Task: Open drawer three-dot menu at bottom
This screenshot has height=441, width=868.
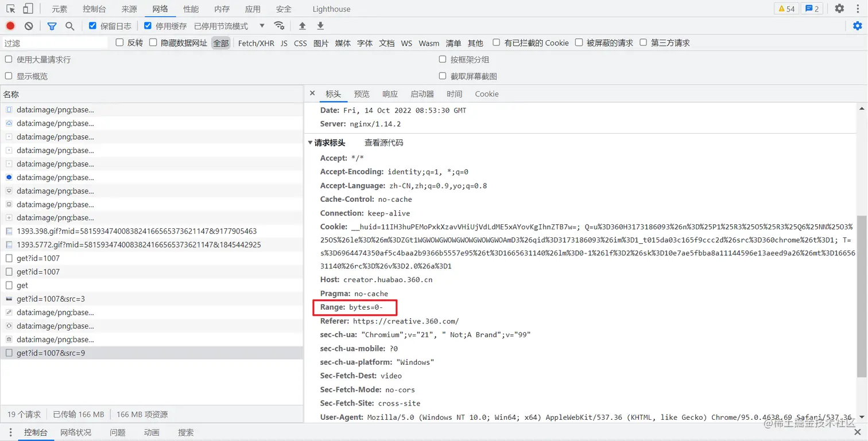Action: [x=10, y=432]
